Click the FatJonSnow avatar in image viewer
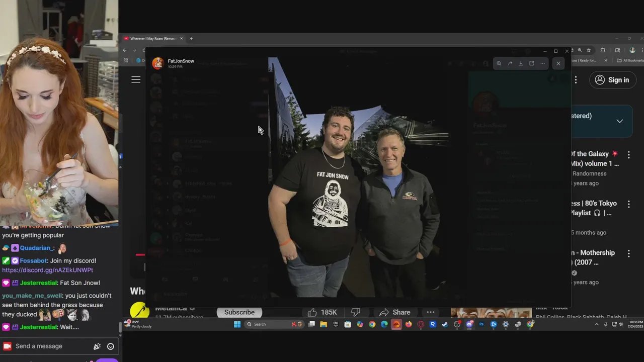 158,63
